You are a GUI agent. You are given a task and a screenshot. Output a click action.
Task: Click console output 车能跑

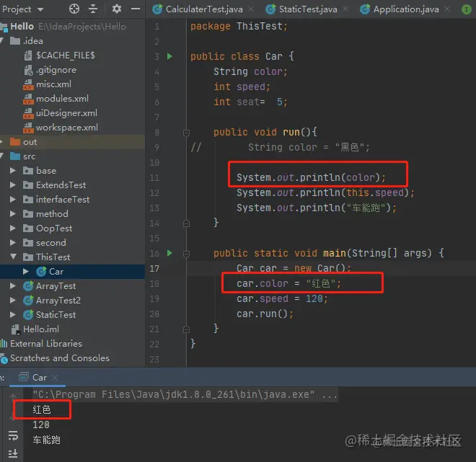[46, 440]
